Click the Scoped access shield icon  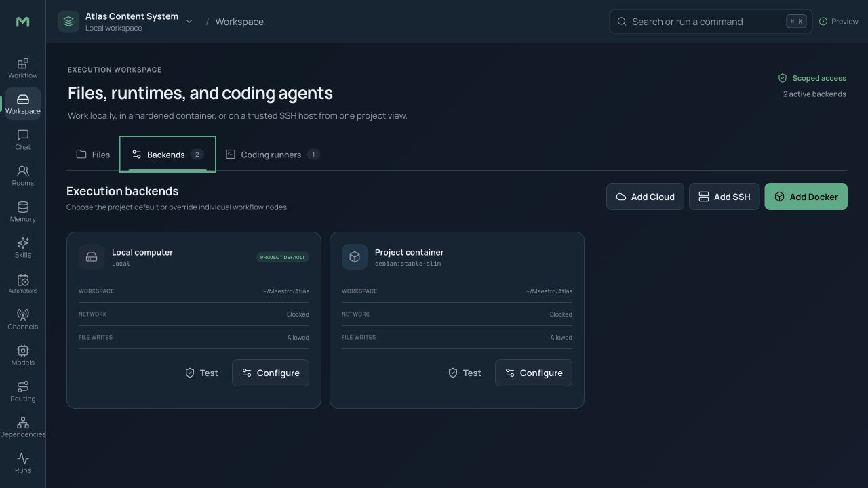pos(783,78)
